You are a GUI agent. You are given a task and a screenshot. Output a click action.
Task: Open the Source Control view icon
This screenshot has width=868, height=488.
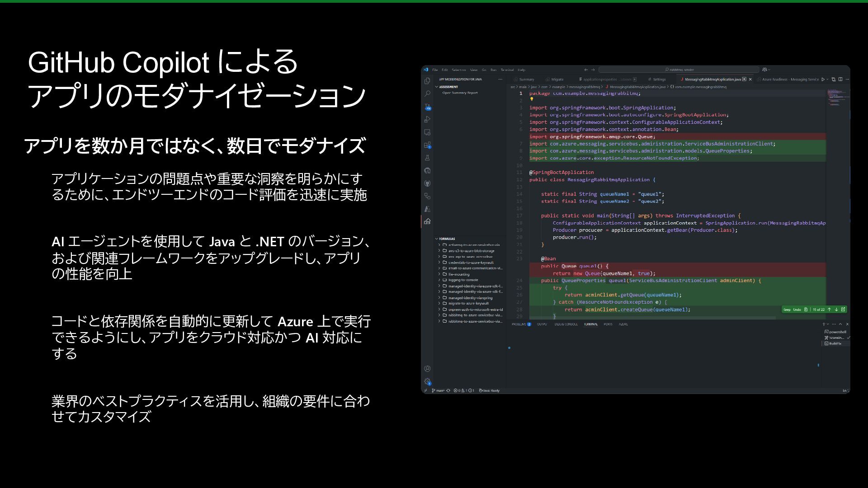pos(427,107)
